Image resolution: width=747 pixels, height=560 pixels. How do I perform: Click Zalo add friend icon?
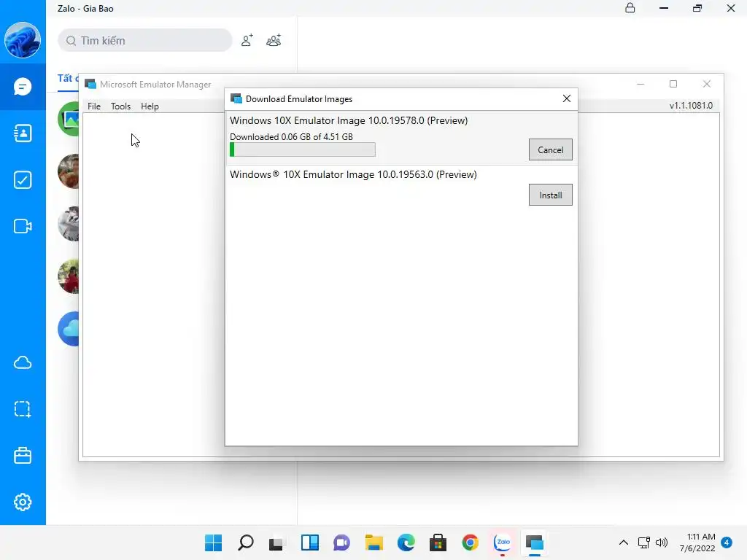(247, 41)
